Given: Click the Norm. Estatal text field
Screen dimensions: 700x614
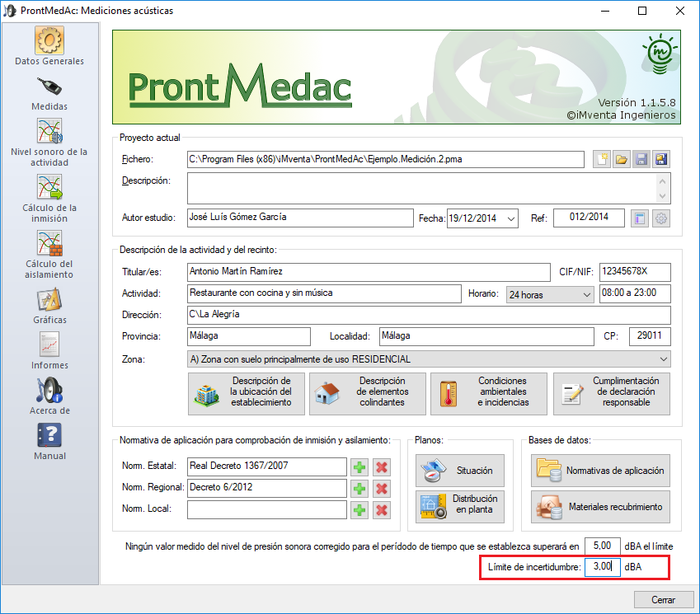Looking at the screenshot, I should (267, 466).
